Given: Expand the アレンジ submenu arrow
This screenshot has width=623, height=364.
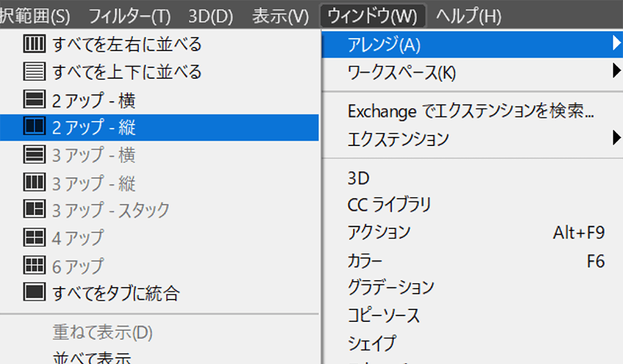Looking at the screenshot, I should (615, 45).
